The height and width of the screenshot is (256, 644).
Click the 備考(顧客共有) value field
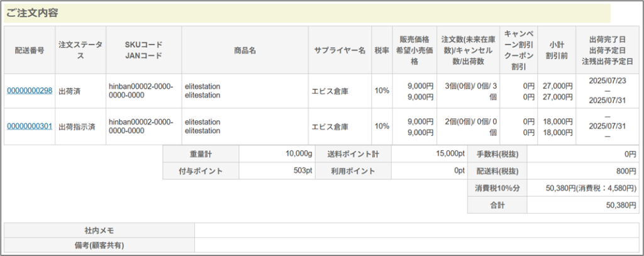(x=415, y=245)
